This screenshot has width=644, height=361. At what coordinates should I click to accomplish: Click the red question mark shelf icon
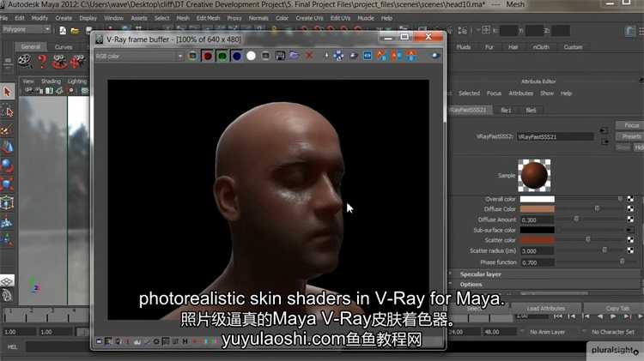[42, 62]
